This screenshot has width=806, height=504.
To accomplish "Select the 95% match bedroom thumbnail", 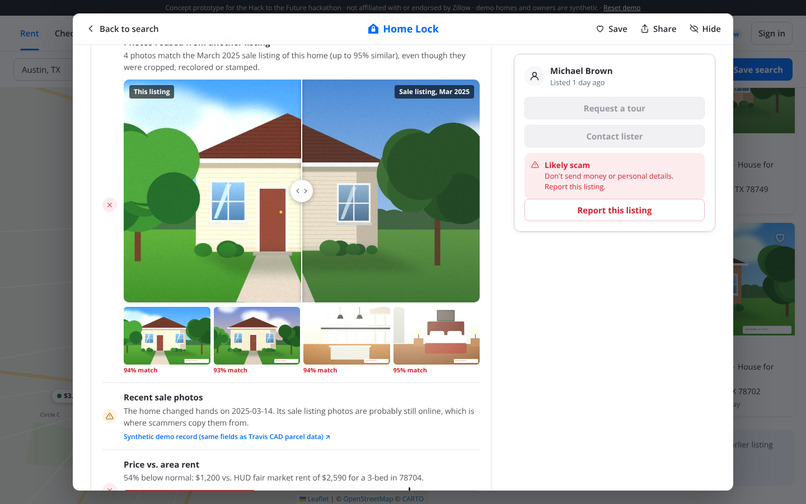I will click(x=436, y=336).
